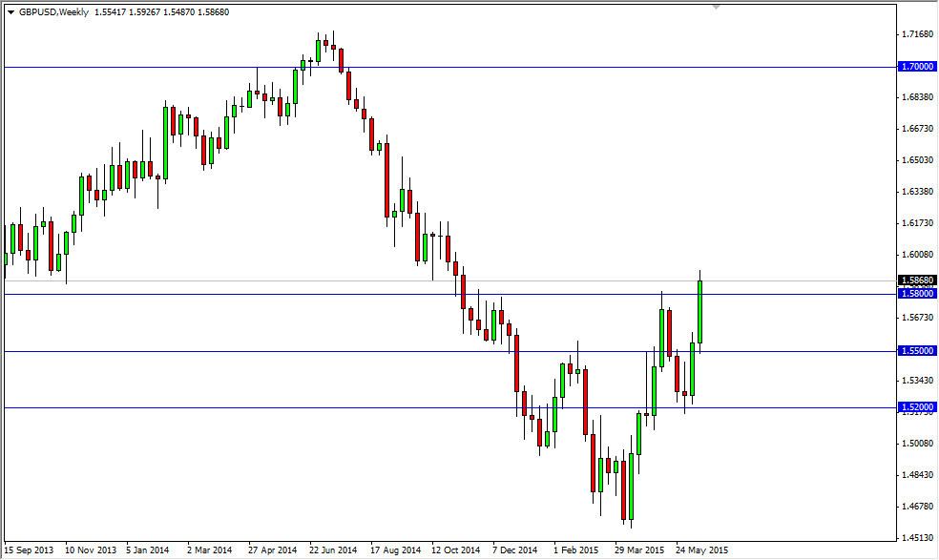This screenshot has height=560, width=939.
Task: Select the blue 1.55000 price level tag
Action: [918, 352]
